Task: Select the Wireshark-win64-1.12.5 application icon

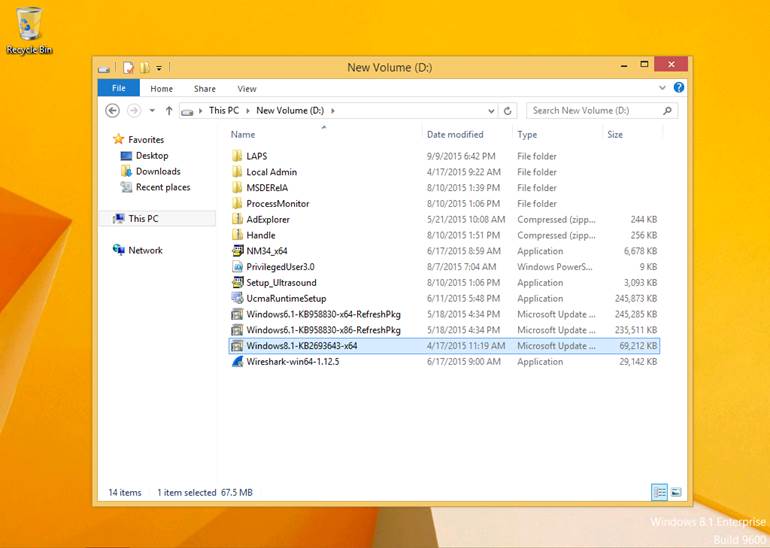Action: pyautogui.click(x=237, y=362)
